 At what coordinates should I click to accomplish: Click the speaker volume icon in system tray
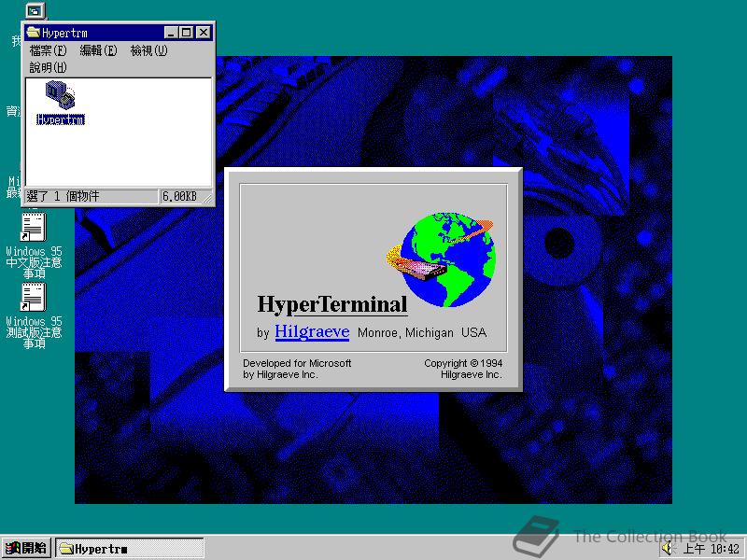[668, 549]
